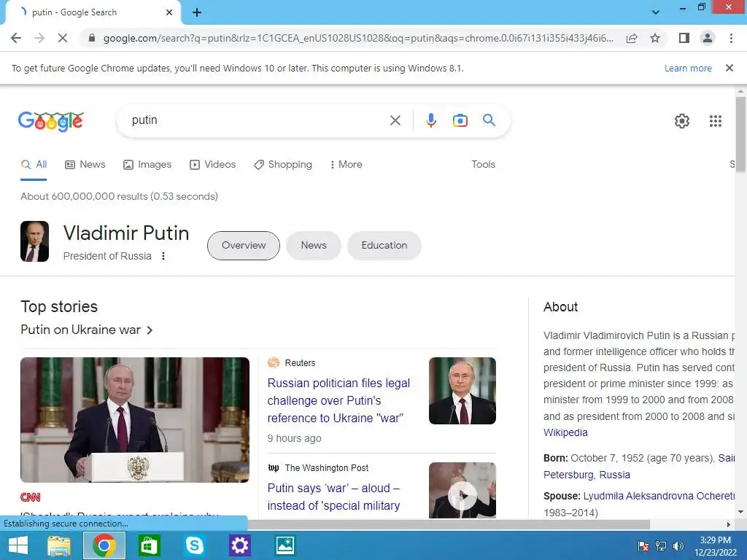The height and width of the screenshot is (560, 747).
Task: Open the Google apps grid
Action: pyautogui.click(x=716, y=121)
